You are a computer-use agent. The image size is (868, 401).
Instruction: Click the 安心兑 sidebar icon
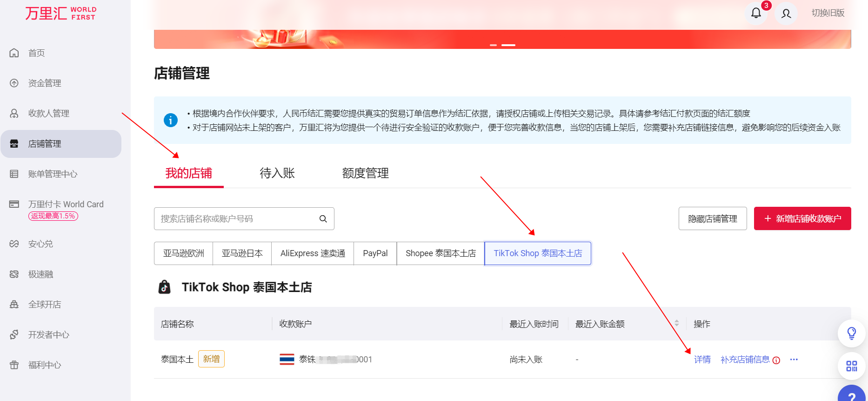point(14,244)
